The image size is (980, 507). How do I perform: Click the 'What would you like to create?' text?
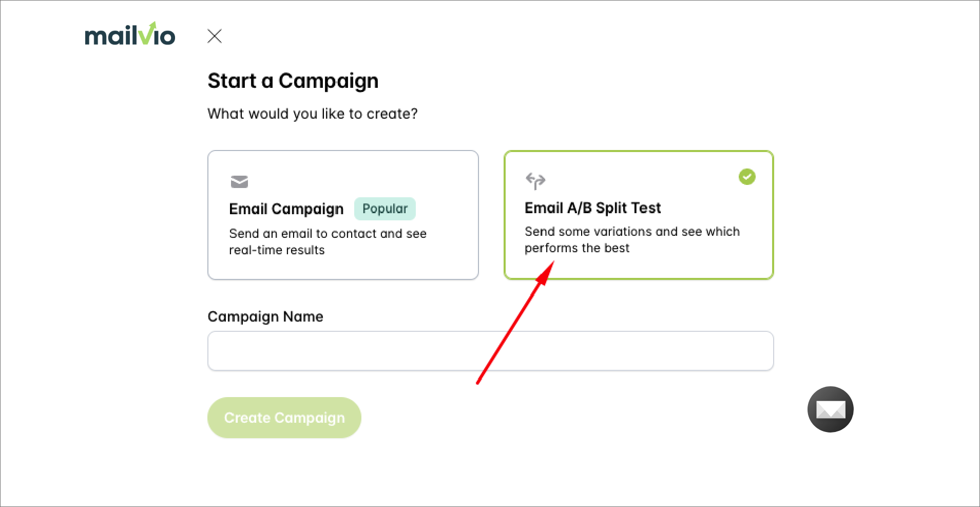point(313,114)
